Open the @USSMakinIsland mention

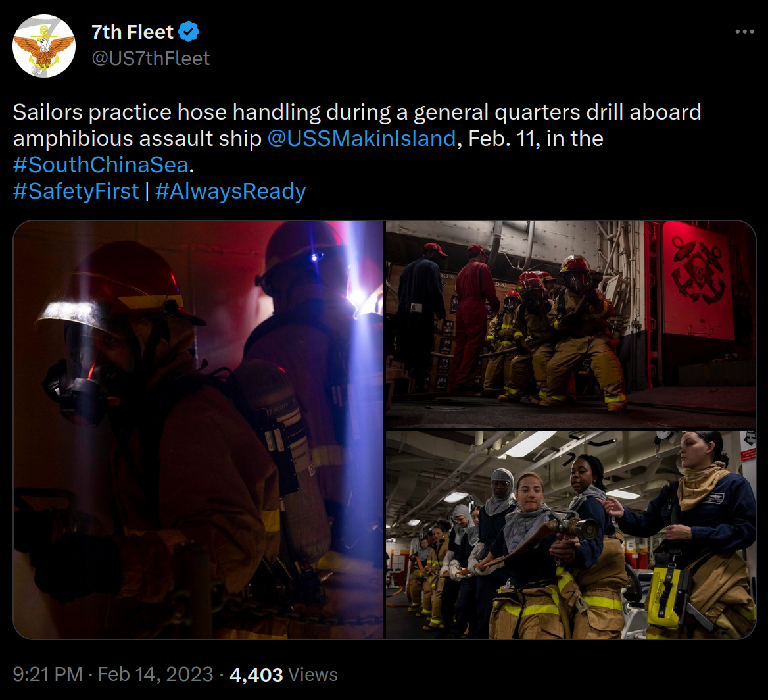click(362, 138)
